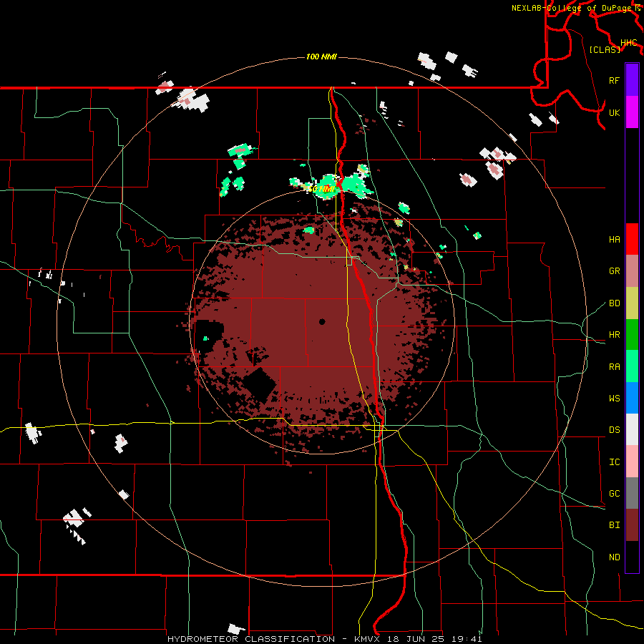Click the HR dark green legend swatch
Screen dimensions: 644x644
632,335
